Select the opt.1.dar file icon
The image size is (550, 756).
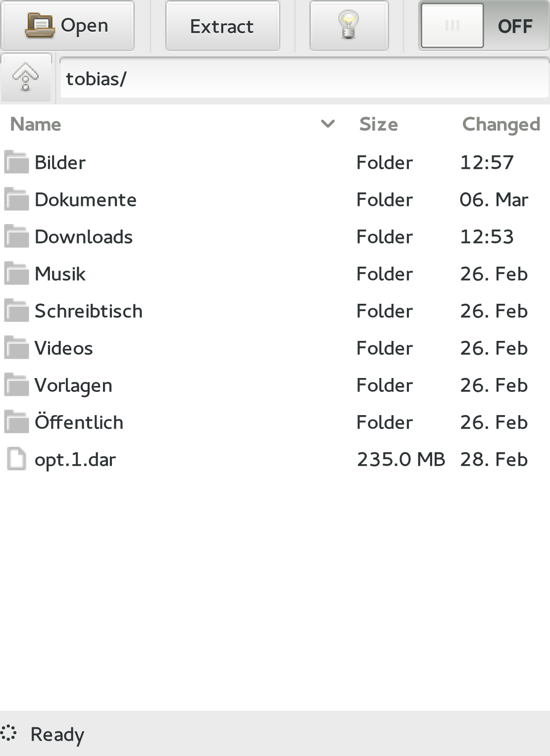pos(17,459)
